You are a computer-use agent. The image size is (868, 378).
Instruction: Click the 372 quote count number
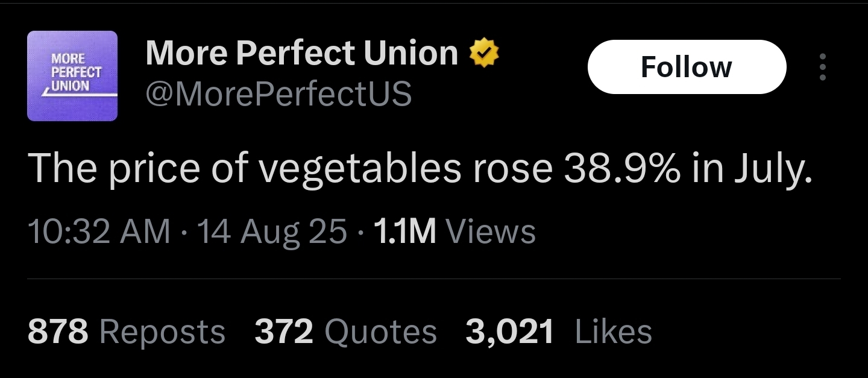[x=284, y=332]
